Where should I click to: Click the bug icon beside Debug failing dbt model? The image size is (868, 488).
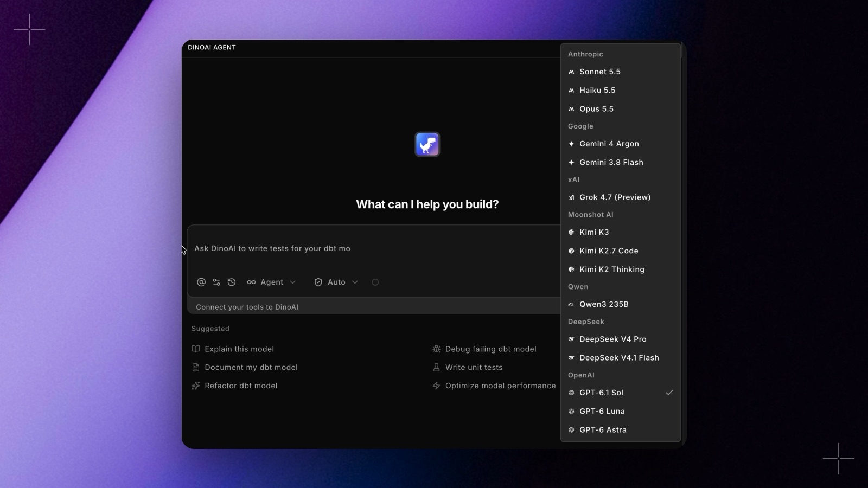pos(436,349)
